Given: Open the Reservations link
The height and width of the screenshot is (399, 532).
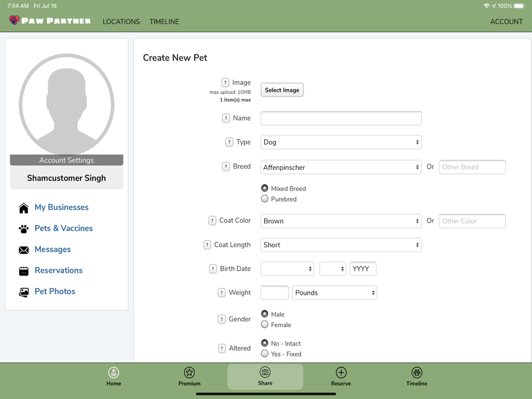Looking at the screenshot, I should coord(59,270).
